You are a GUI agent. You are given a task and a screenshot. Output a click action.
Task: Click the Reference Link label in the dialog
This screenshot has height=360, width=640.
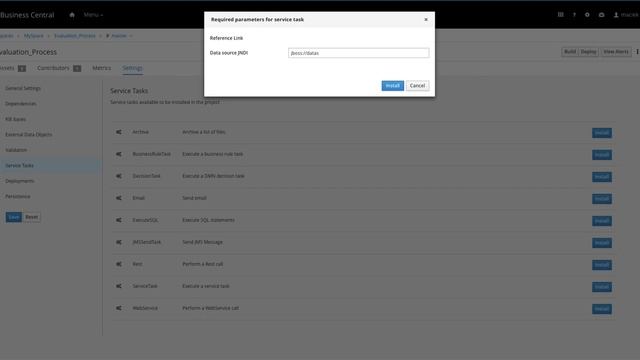[226, 38]
